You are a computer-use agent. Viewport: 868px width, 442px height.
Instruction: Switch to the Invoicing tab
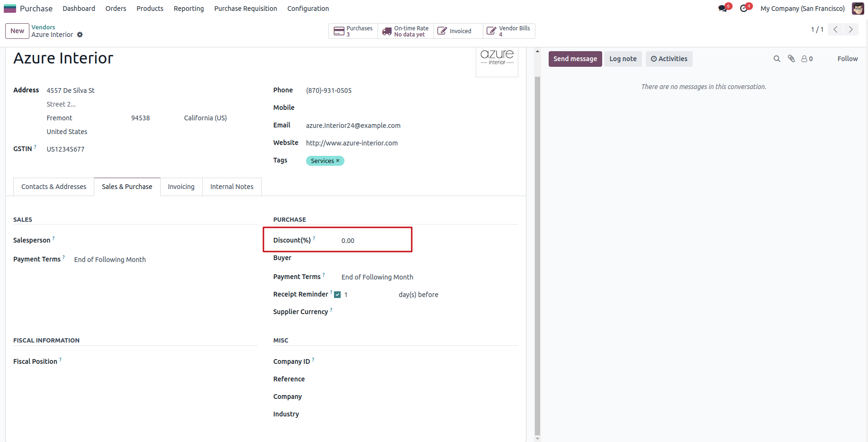click(181, 187)
